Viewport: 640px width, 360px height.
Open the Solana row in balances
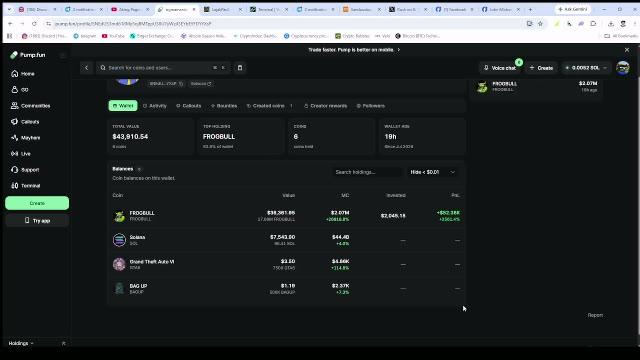pos(286,240)
